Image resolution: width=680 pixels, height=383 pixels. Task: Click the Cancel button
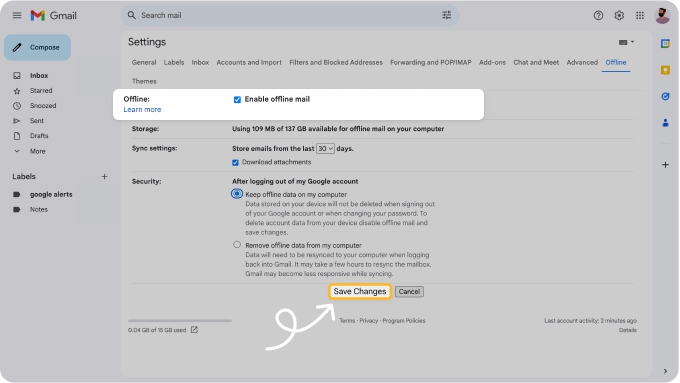[x=409, y=291]
